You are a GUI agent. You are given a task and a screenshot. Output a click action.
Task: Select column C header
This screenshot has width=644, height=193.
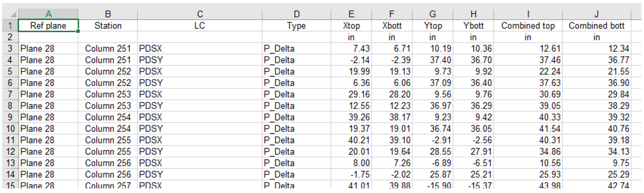[x=200, y=14]
